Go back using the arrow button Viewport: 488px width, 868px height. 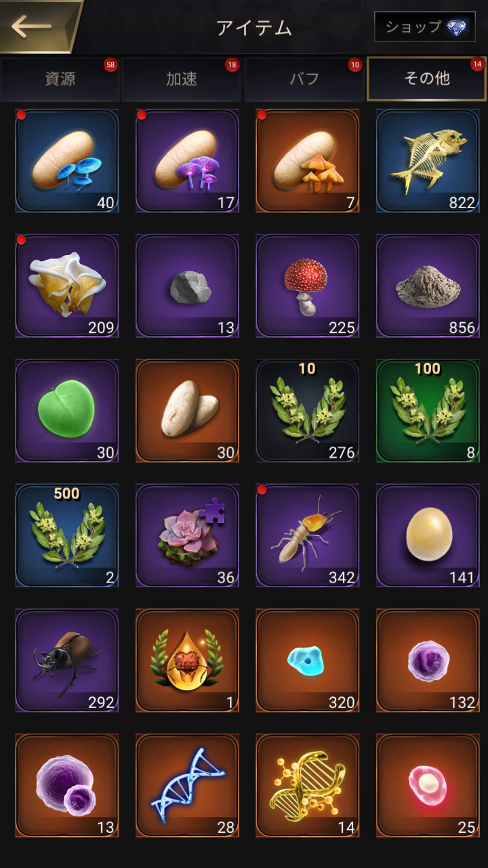(x=34, y=26)
